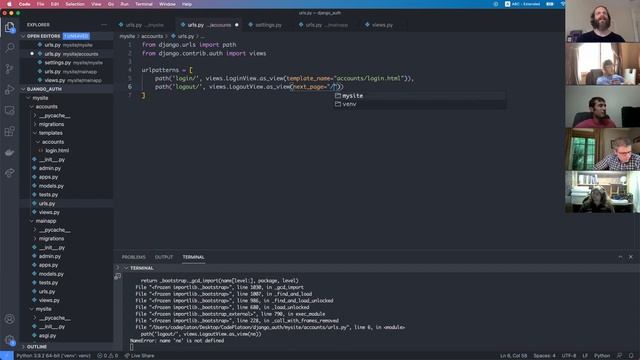The image size is (640, 360).
Task: Open tests.py under accounts folder
Action: [48, 195]
